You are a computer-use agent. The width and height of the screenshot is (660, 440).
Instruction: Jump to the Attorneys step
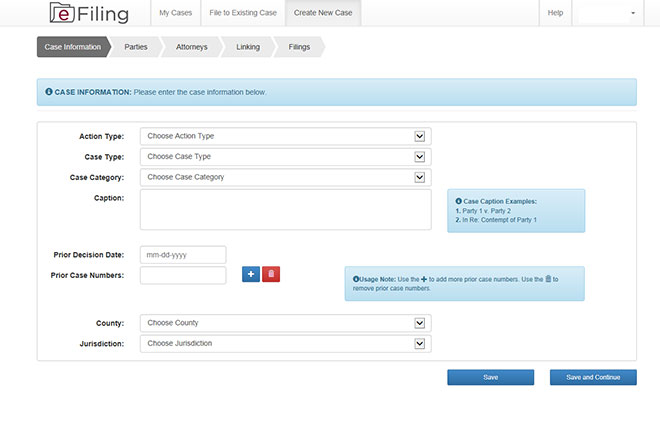[192, 47]
